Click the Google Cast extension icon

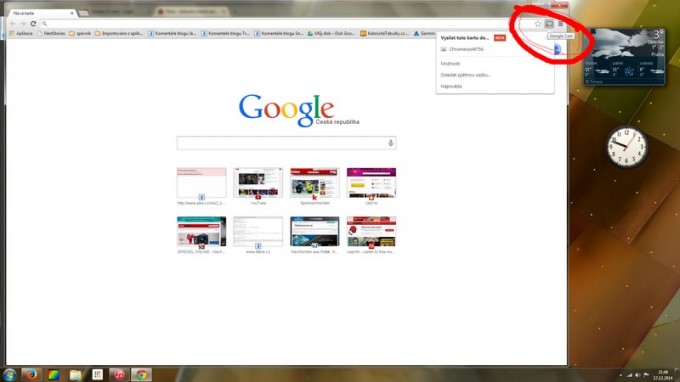[549, 24]
